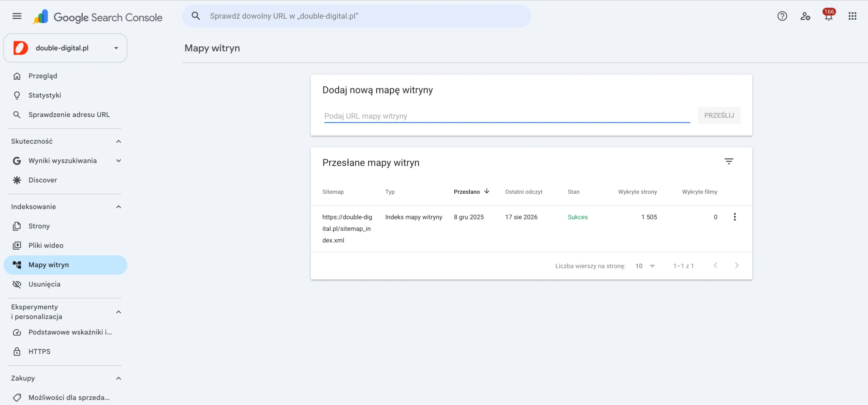Click the Możliwości dla sprzedawców tag icon

point(17,398)
